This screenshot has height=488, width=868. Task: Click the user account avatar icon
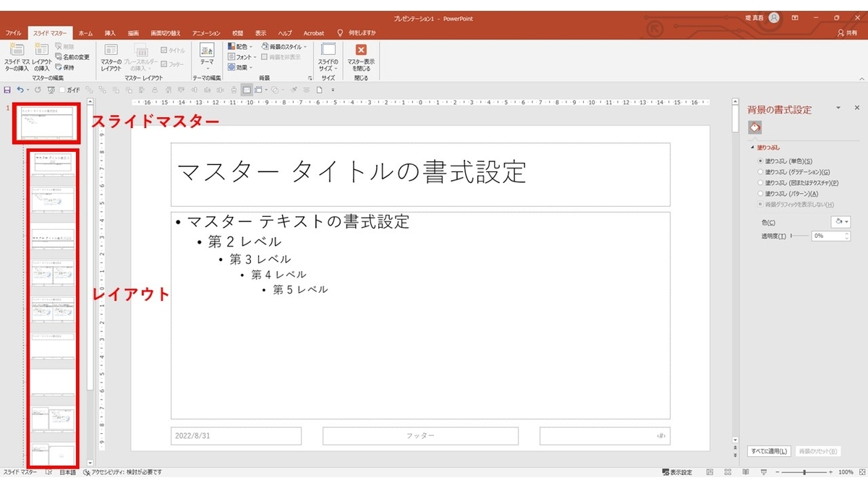(775, 17)
